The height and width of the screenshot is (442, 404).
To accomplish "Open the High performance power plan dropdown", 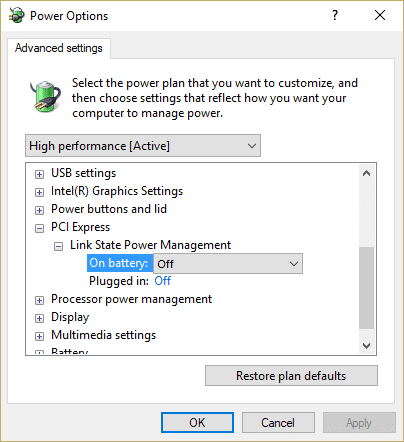I will tap(143, 146).
